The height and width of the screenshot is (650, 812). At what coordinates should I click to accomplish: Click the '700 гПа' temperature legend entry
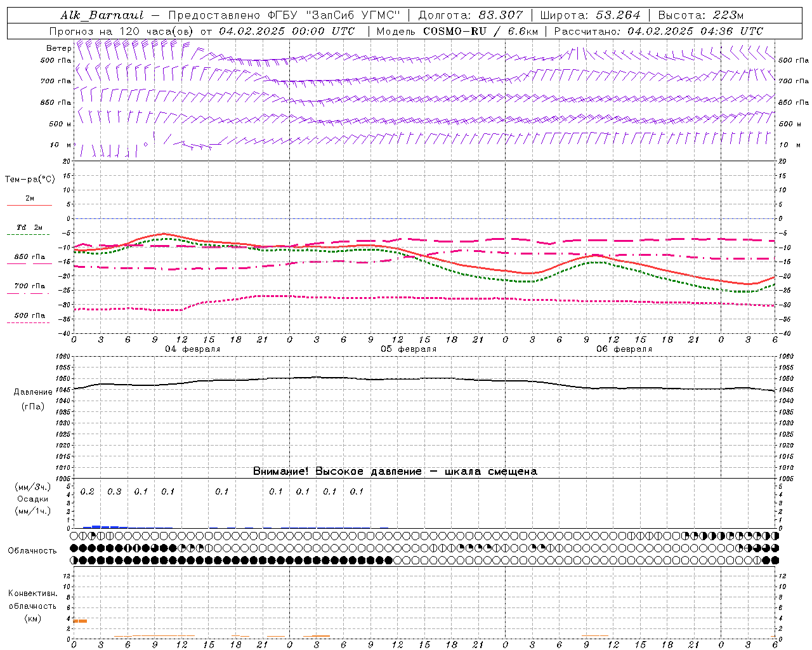pyautogui.click(x=30, y=286)
